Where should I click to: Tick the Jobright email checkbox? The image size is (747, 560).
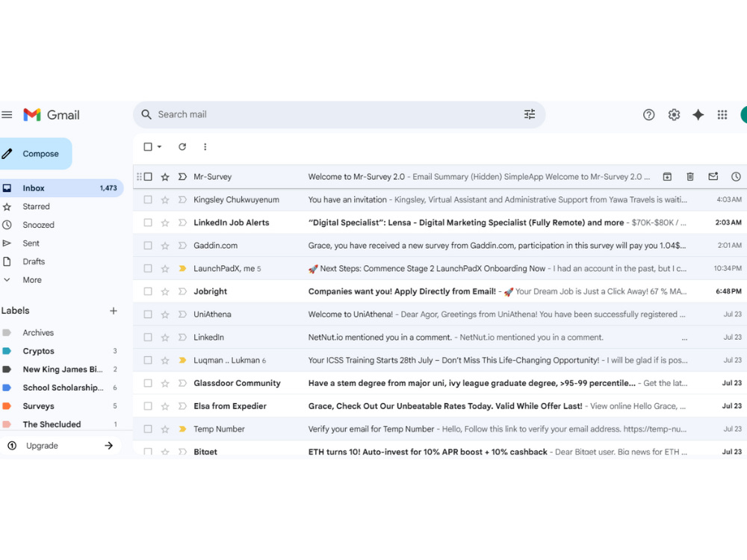pyautogui.click(x=148, y=291)
